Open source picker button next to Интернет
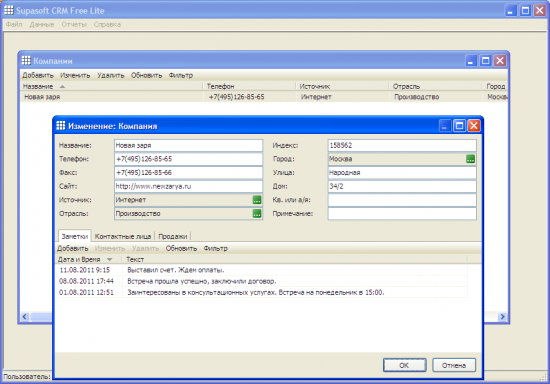 (257, 200)
